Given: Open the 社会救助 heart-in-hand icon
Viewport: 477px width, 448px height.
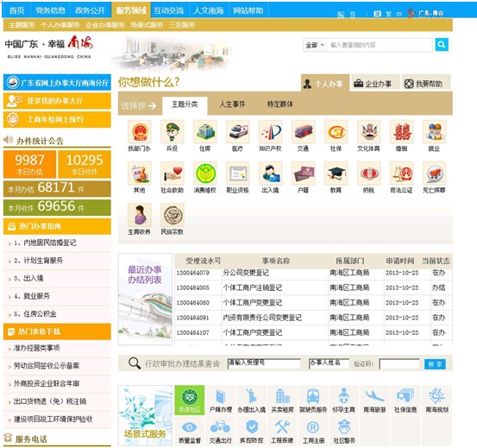Looking at the screenshot, I should click(x=173, y=174).
